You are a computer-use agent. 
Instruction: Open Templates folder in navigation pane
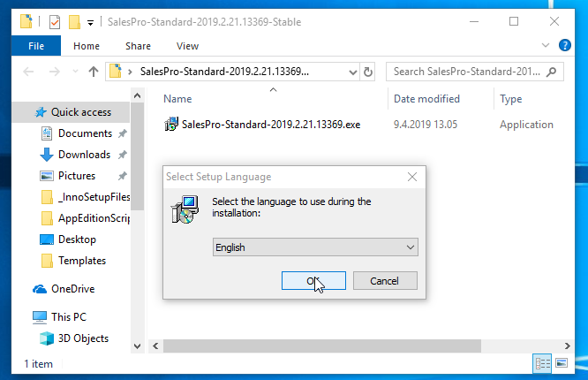pyautogui.click(x=82, y=261)
